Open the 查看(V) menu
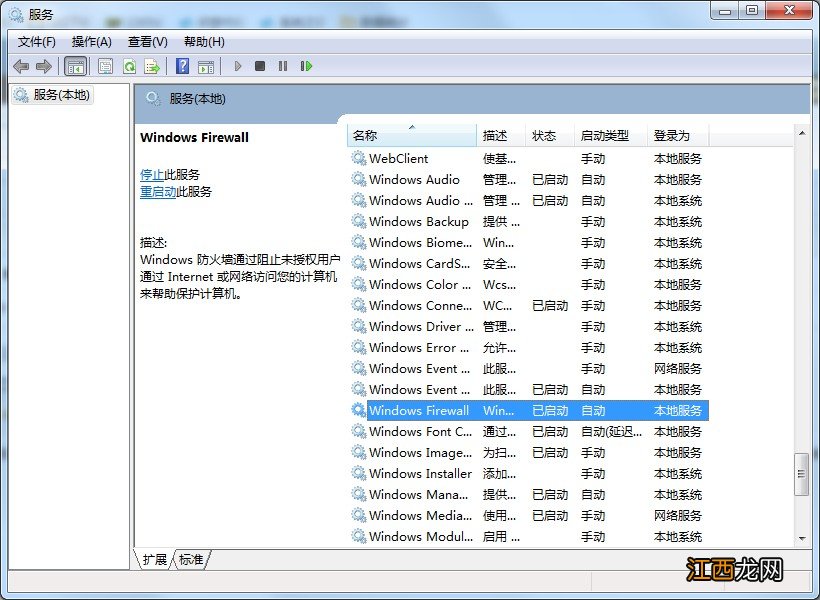820x600 pixels. (x=146, y=41)
